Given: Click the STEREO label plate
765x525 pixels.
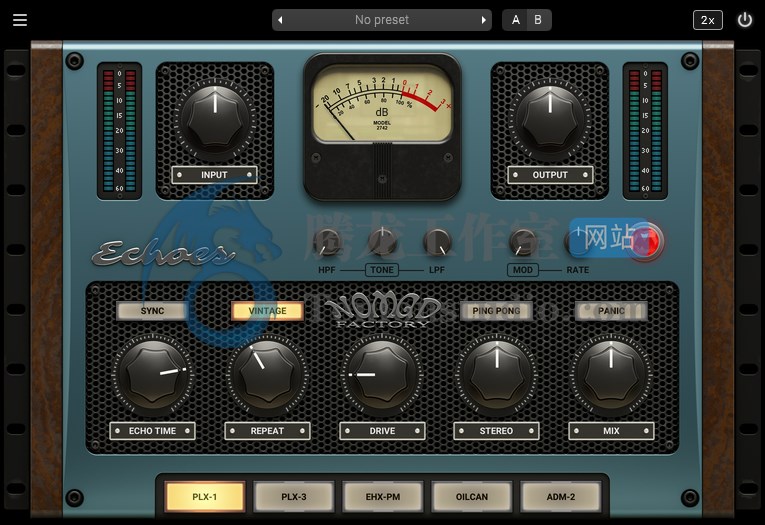Looking at the screenshot, I should (496, 431).
